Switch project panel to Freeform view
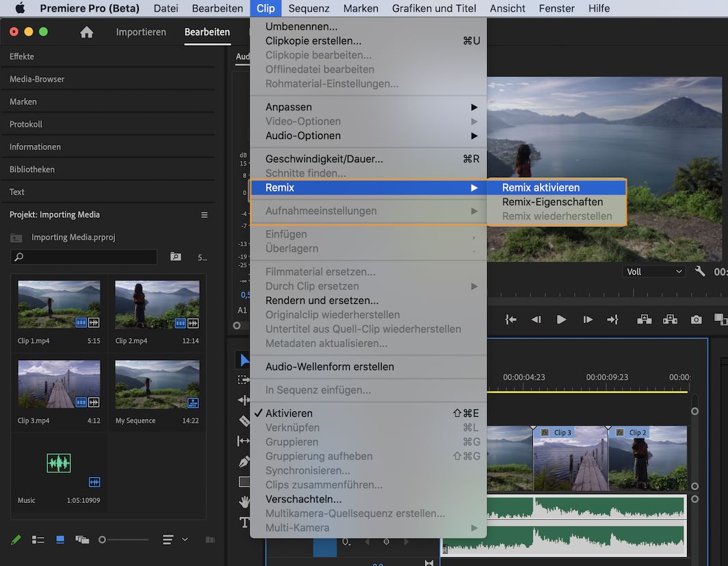Viewport: 728px width, 566px height. point(82,539)
